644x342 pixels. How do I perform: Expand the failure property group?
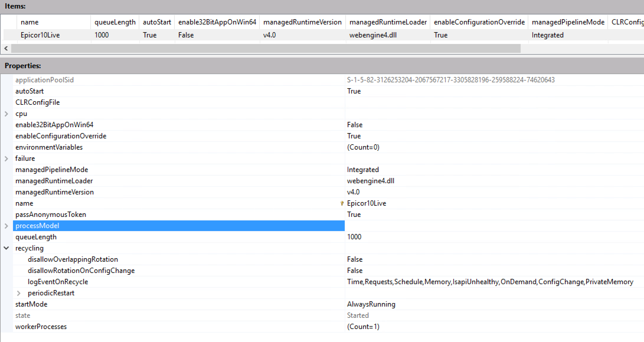[6, 159]
